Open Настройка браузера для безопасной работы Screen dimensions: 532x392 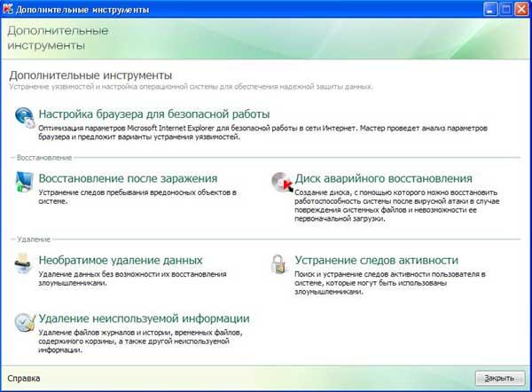pyautogui.click(x=154, y=114)
